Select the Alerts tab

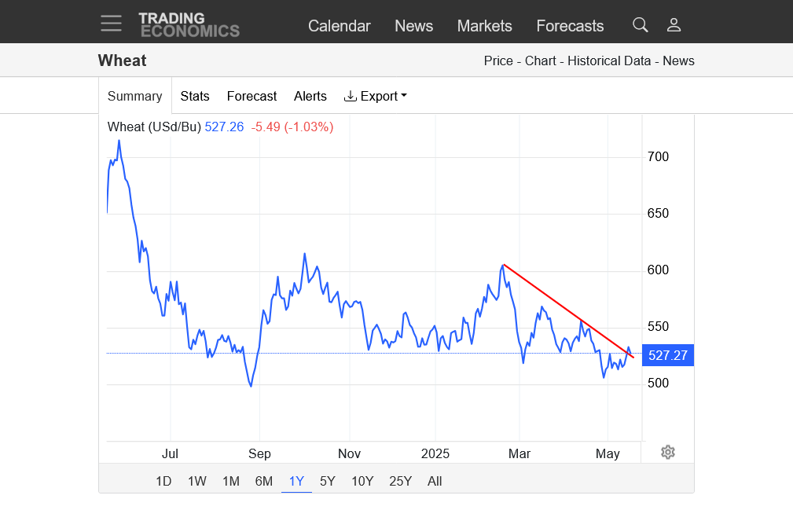click(310, 96)
